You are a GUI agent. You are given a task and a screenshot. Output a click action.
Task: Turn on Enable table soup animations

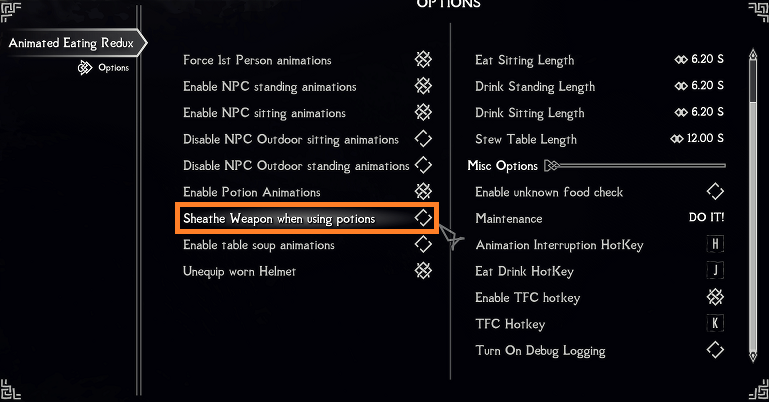coord(423,244)
